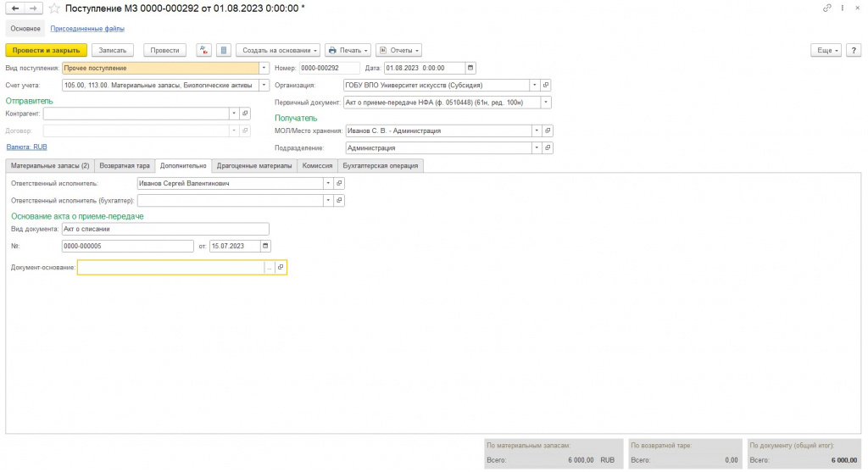Open calendar for the 15.07.2023 date field
Viewport: 868px width, 472px height.
(x=265, y=247)
